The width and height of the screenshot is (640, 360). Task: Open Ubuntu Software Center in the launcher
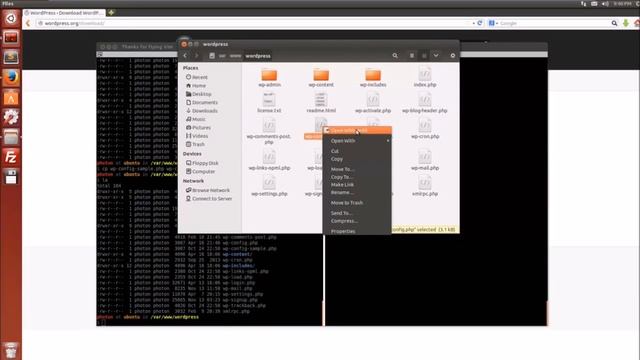[x=11, y=98]
